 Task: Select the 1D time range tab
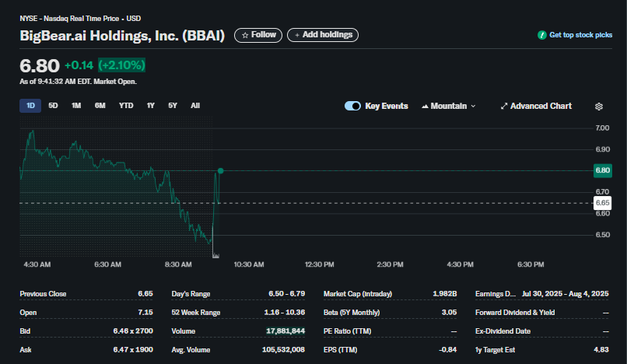[x=30, y=106]
